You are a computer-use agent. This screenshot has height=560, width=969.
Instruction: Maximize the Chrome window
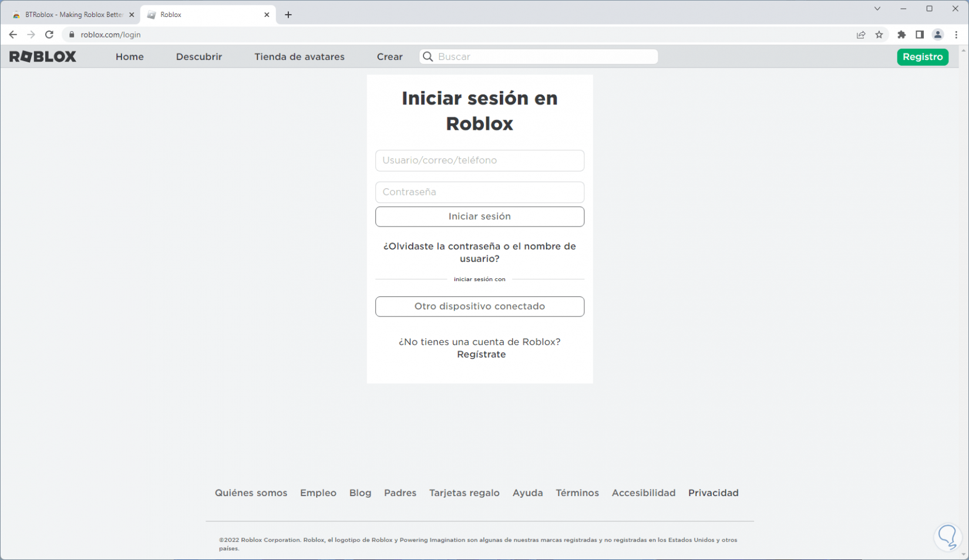929,9
